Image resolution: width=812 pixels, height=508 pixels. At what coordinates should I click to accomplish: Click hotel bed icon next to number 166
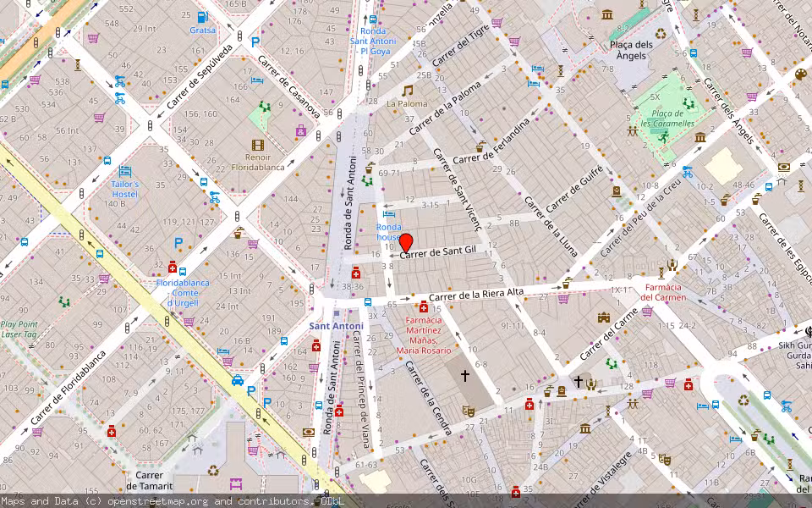tap(257, 80)
